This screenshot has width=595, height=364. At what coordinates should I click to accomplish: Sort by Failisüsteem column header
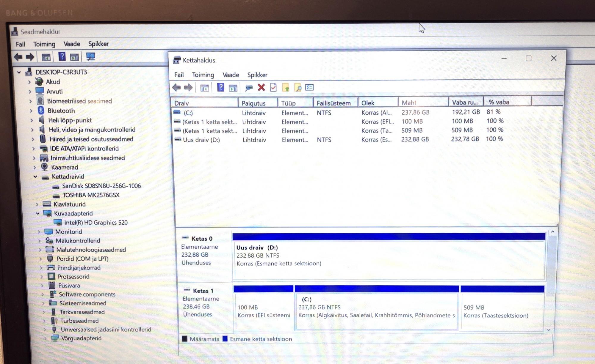(335, 103)
